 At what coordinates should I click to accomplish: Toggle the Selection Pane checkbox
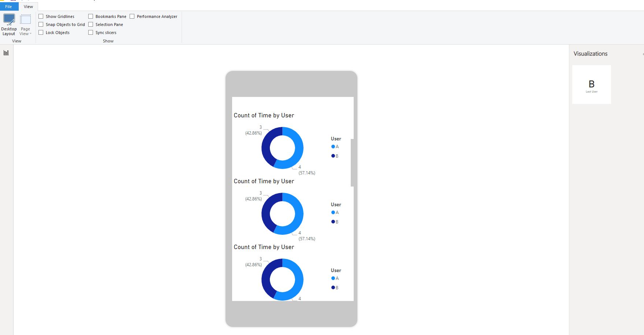tap(91, 25)
